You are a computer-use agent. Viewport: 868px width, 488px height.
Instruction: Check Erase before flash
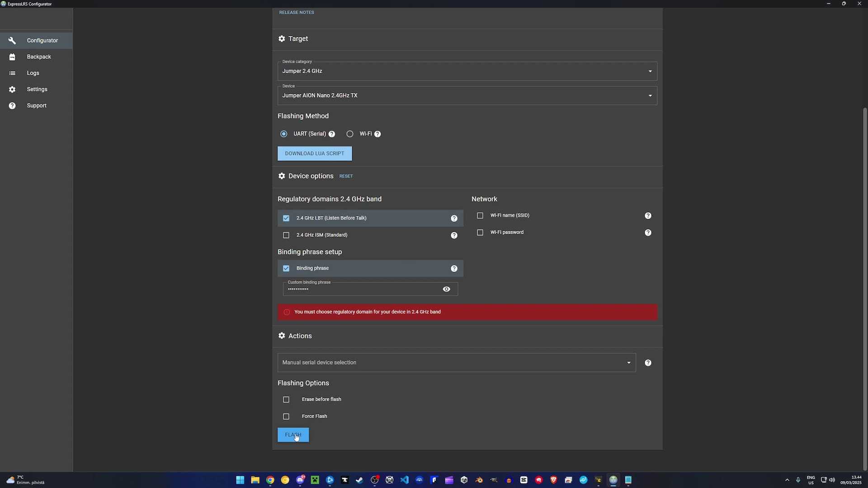(x=286, y=400)
